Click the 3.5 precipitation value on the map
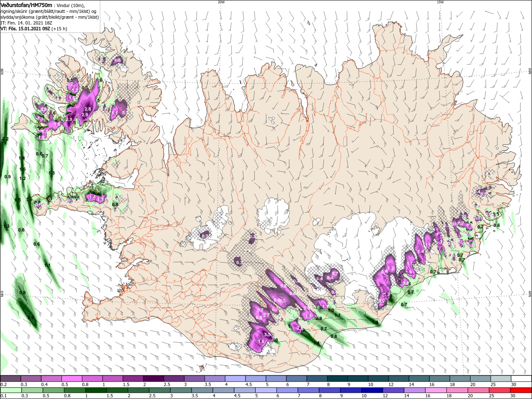The height and width of the screenshot is (399, 532). pos(268,334)
